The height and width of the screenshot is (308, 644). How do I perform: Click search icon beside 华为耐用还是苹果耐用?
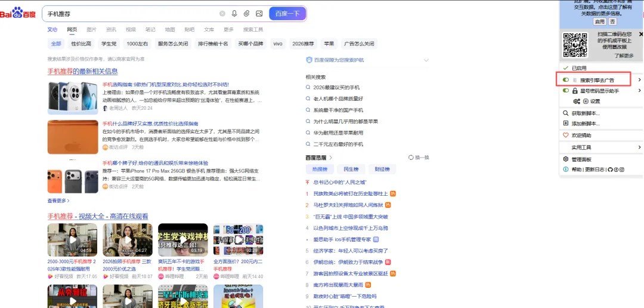click(308, 133)
